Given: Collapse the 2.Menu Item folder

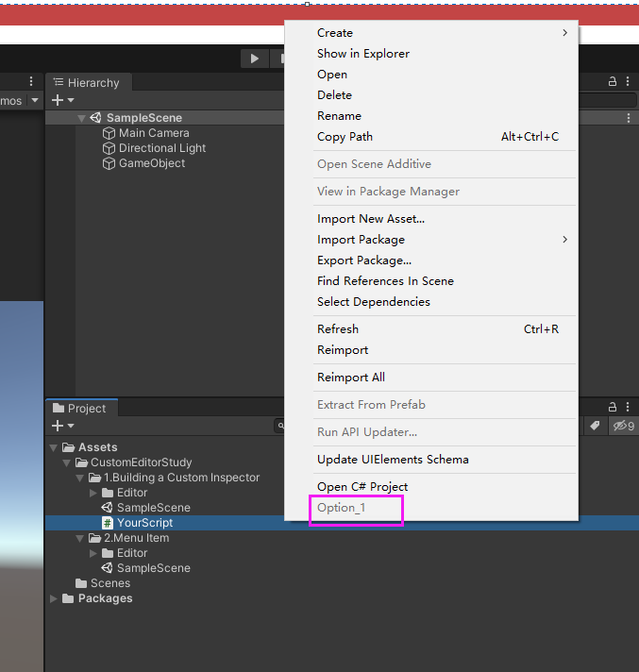Looking at the screenshot, I should pos(79,538).
